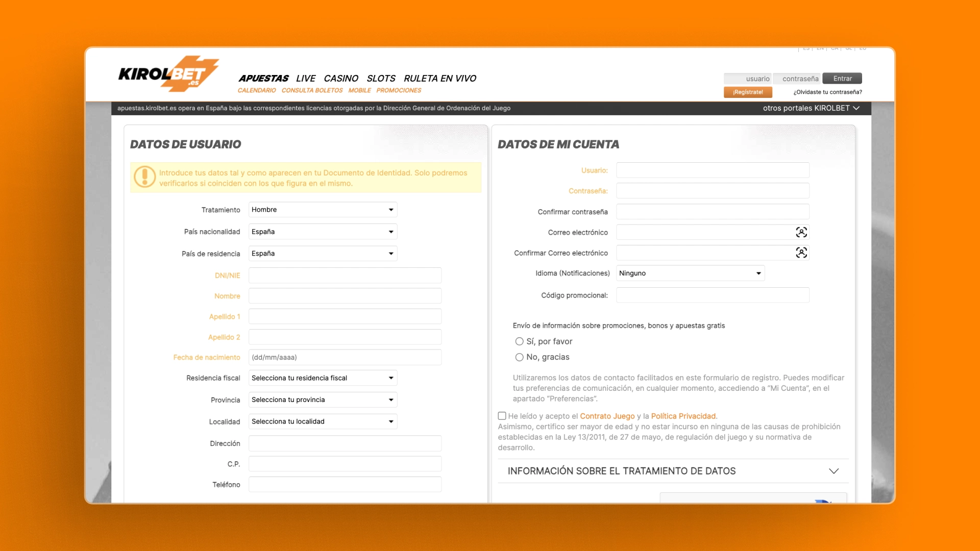This screenshot has height=551, width=980.
Task: Expand otros portales KIROLBET menu
Action: pyautogui.click(x=811, y=108)
